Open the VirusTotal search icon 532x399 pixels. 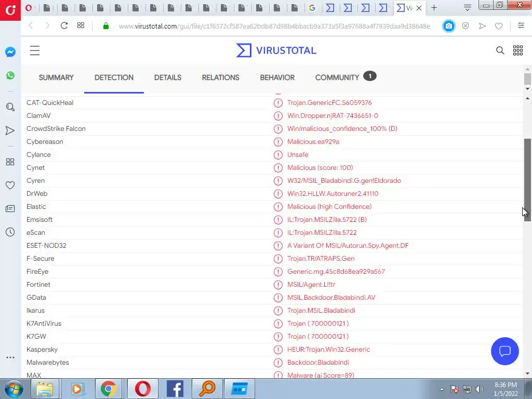[500, 50]
